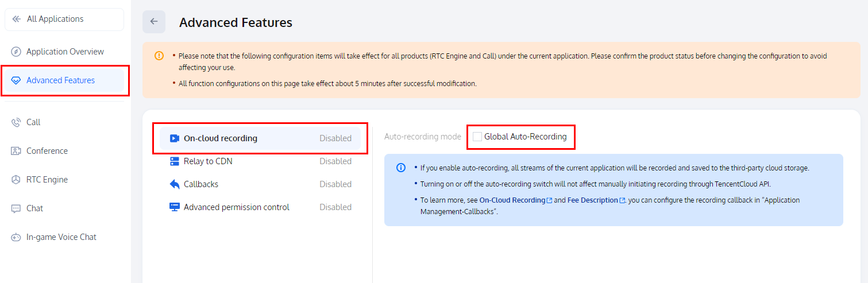Click the Advanced permission control monitor icon
Viewport: 868px width, 283px height.
point(175,207)
